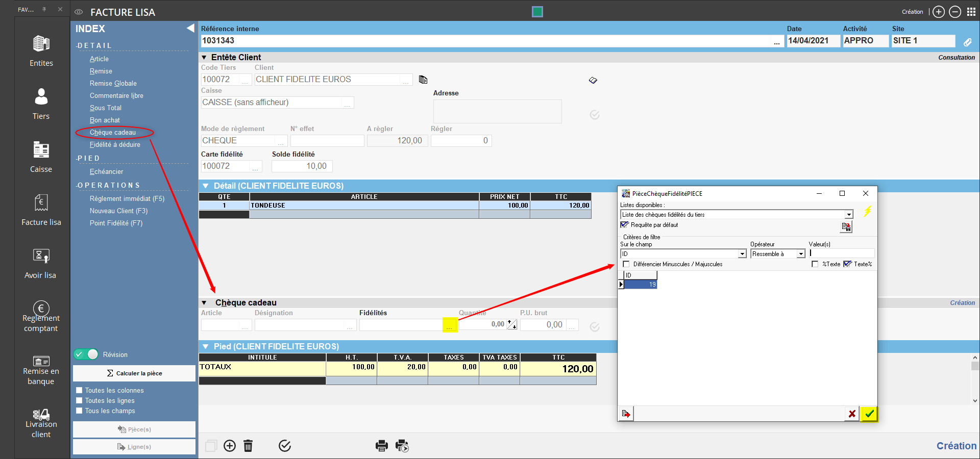The height and width of the screenshot is (459, 980).
Task: Open the Entites module in sidebar
Action: click(x=41, y=51)
